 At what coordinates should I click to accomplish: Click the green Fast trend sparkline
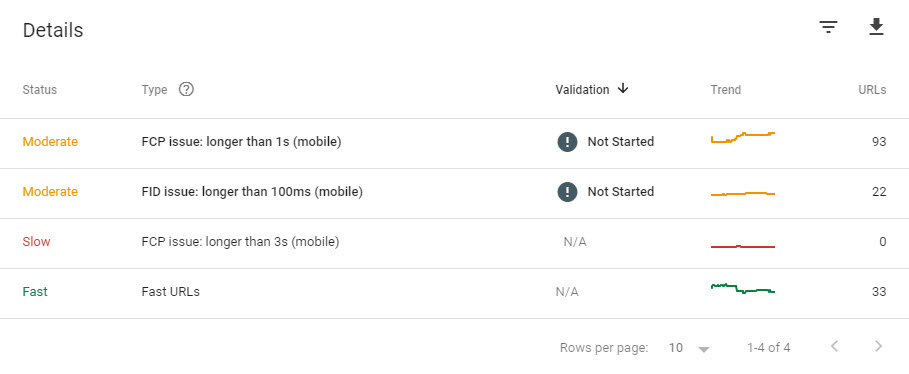[x=743, y=288]
